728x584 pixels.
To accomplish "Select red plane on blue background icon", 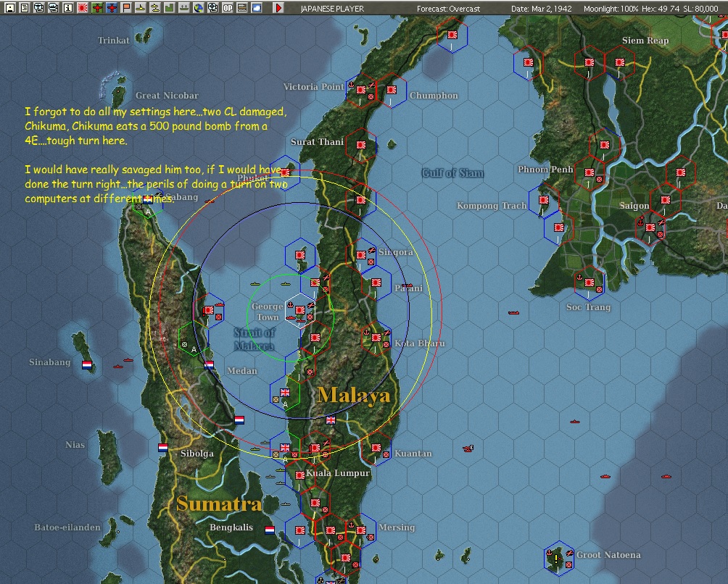I will (112, 7).
